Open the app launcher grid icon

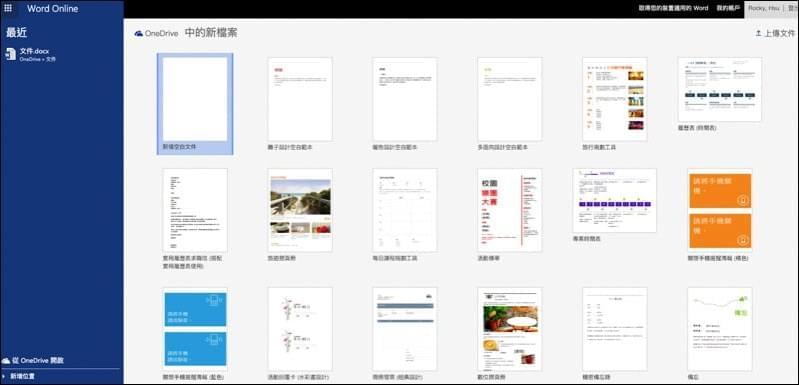[8, 8]
